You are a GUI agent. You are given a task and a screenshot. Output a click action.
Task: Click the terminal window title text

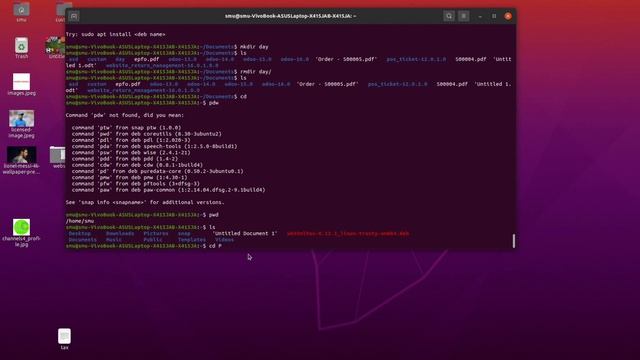(x=291, y=16)
